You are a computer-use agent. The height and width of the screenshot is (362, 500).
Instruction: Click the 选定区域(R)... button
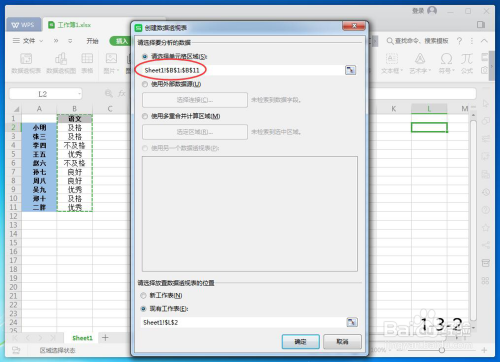pyautogui.click(x=195, y=132)
